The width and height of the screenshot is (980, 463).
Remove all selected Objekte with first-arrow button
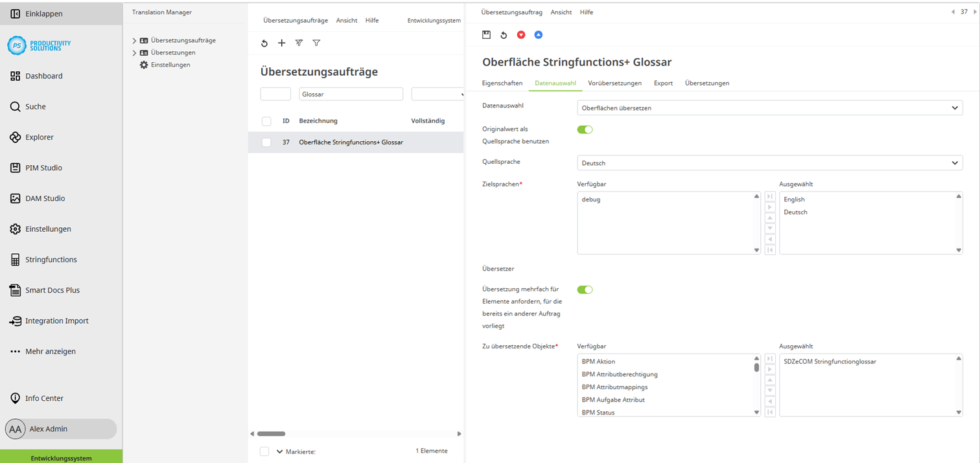(x=770, y=412)
